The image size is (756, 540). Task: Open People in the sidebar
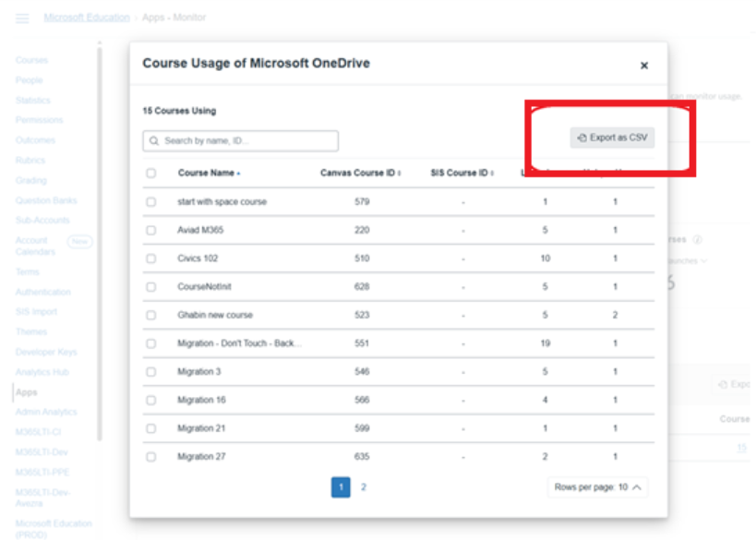click(x=29, y=80)
